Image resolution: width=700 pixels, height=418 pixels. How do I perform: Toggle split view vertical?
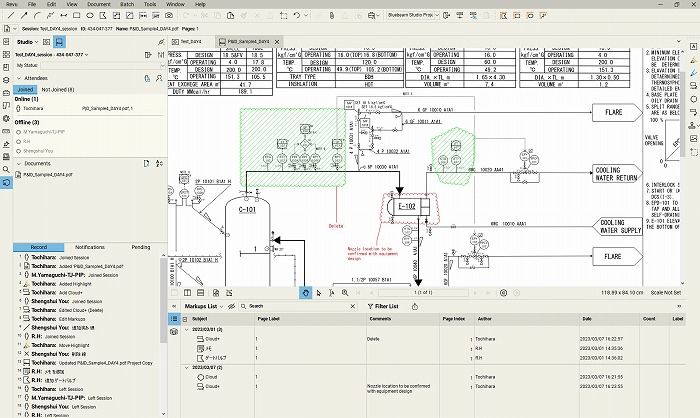tap(188, 293)
